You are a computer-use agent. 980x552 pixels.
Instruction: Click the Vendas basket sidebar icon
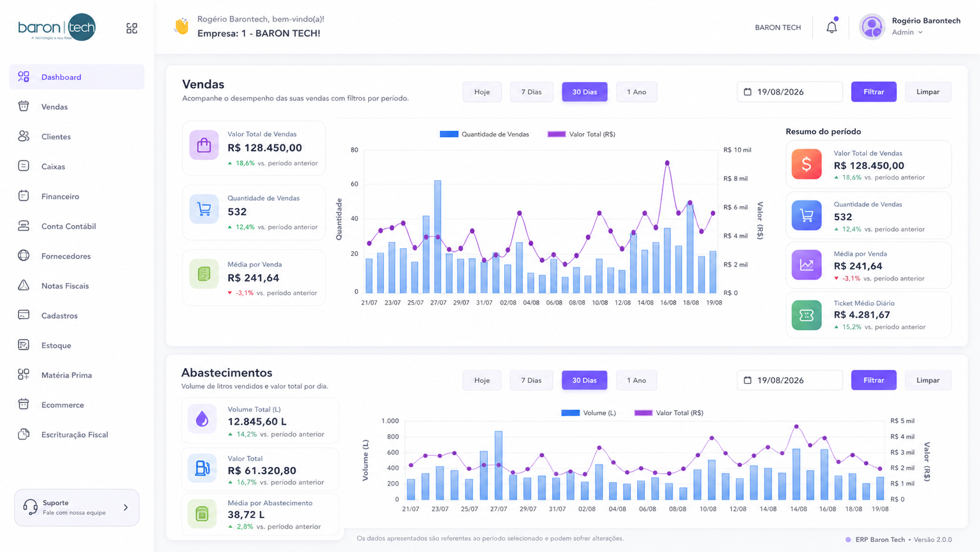click(x=23, y=106)
